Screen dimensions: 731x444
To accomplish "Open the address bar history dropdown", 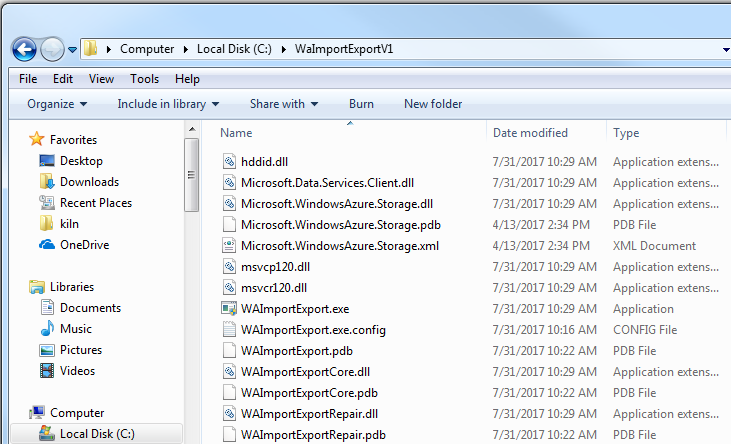I will [726, 49].
